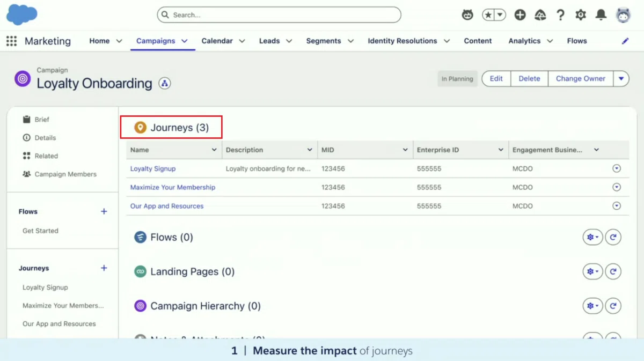Open the global create plus icon
644x361 pixels.
click(520, 15)
